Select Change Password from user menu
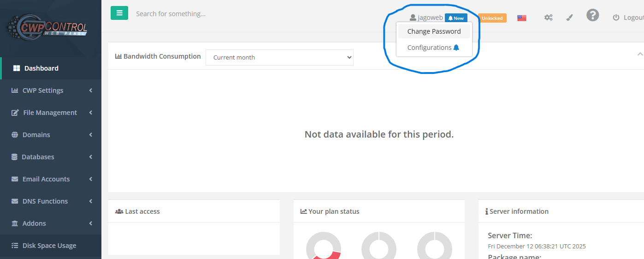This screenshot has width=644, height=259. point(434,31)
